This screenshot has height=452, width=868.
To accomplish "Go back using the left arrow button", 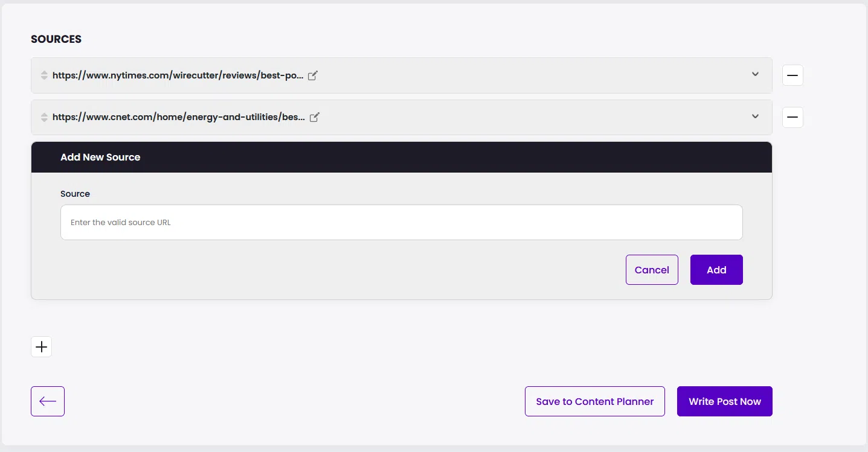I will (x=48, y=401).
